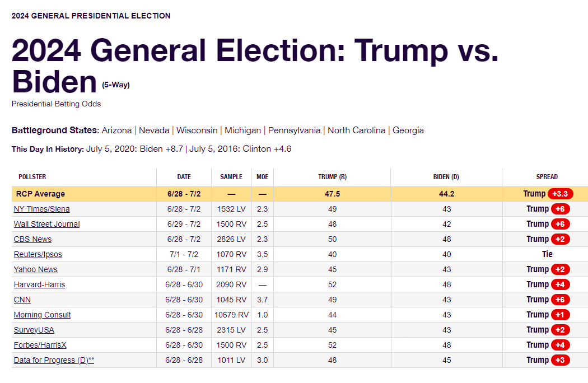Image resolution: width=588 pixels, height=383 pixels.
Task: Open the Wall Street Journal poll
Action: (46, 224)
